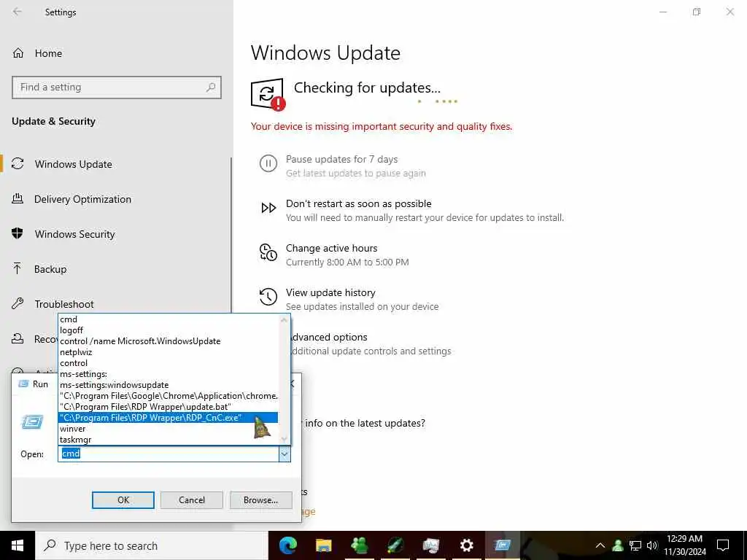
Task: Select logoff in Run history list
Action: (x=169, y=330)
